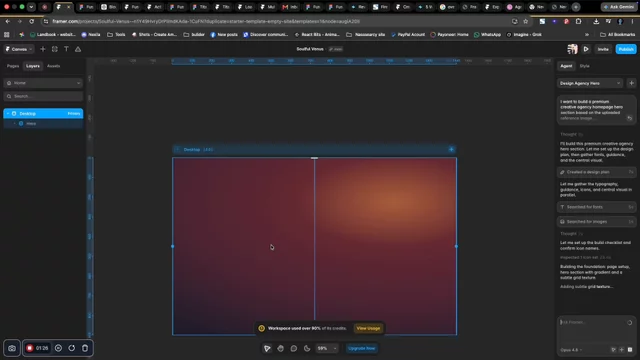640x360 pixels.
Task: Select the Hand pan tool
Action: [x=280, y=348]
